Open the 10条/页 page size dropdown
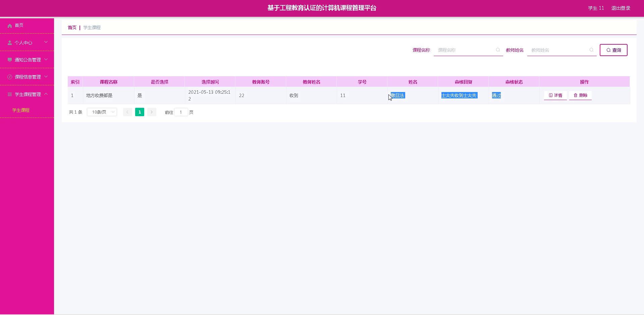Viewport: 644px width, 315px height. pyautogui.click(x=102, y=112)
